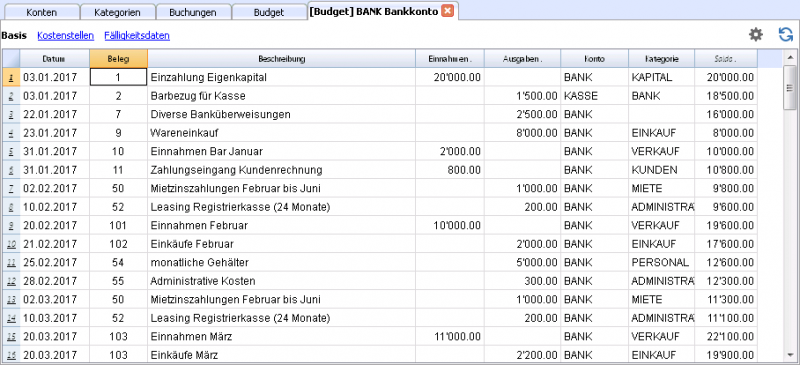Screen dimensions: 800x365
Task: Select the 'Administrative Kosten' cell
Action: click(282, 281)
